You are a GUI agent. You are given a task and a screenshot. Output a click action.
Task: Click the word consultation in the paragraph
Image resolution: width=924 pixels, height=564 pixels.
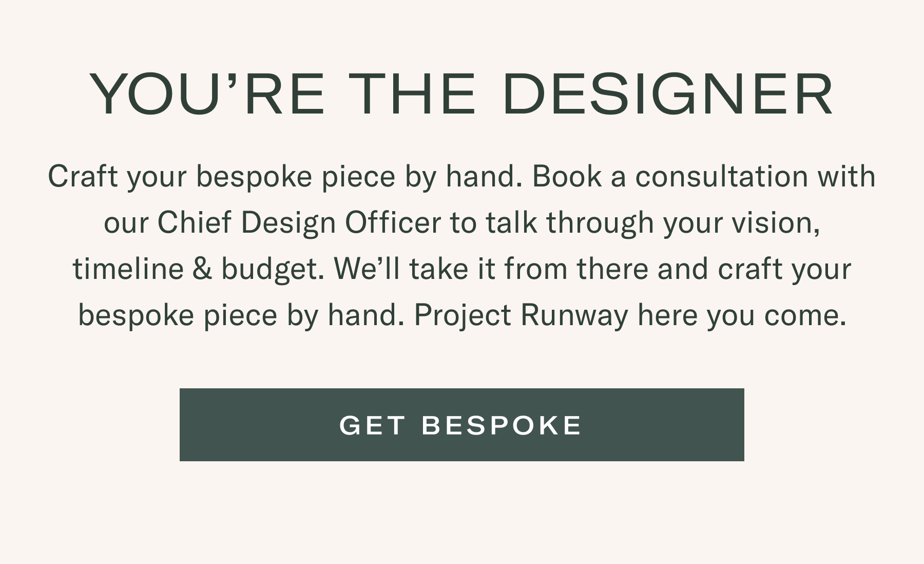tap(722, 177)
